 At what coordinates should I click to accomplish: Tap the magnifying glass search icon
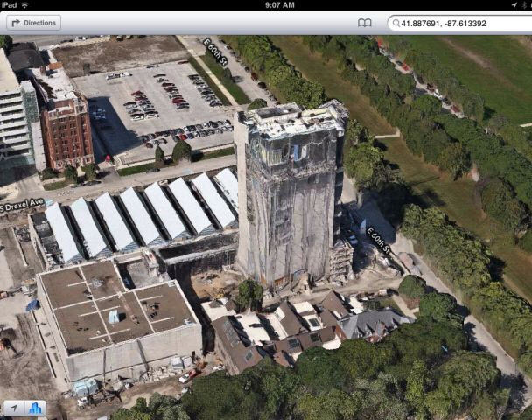[395, 23]
